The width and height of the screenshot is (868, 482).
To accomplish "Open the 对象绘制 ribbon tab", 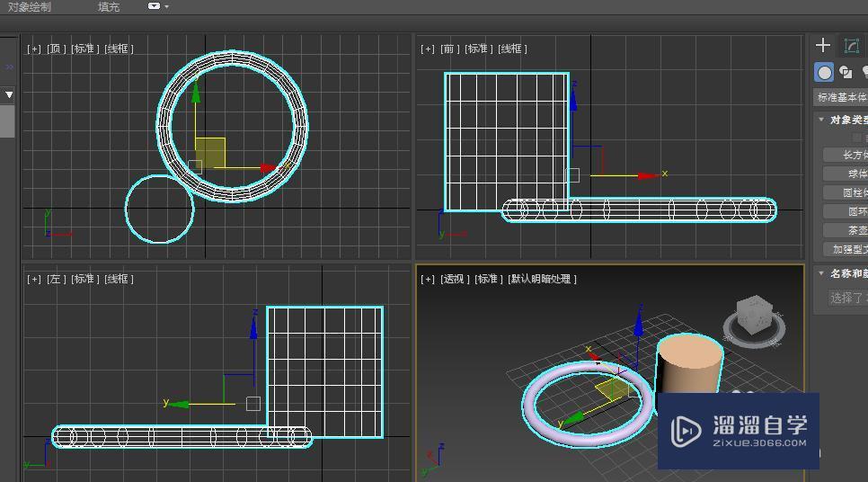I will point(30,7).
